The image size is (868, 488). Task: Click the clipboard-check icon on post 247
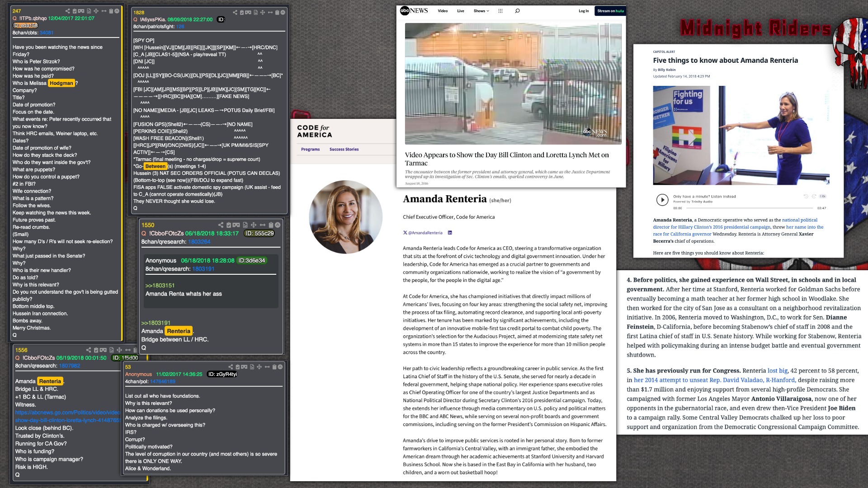pos(75,11)
